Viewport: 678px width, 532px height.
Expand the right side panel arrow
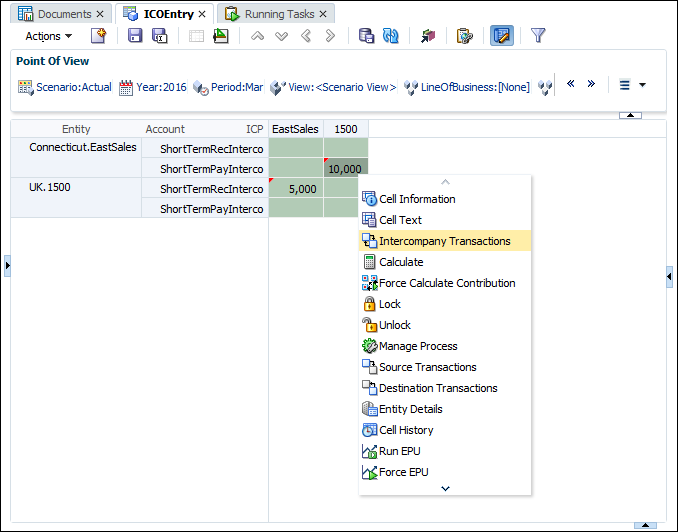point(669,276)
